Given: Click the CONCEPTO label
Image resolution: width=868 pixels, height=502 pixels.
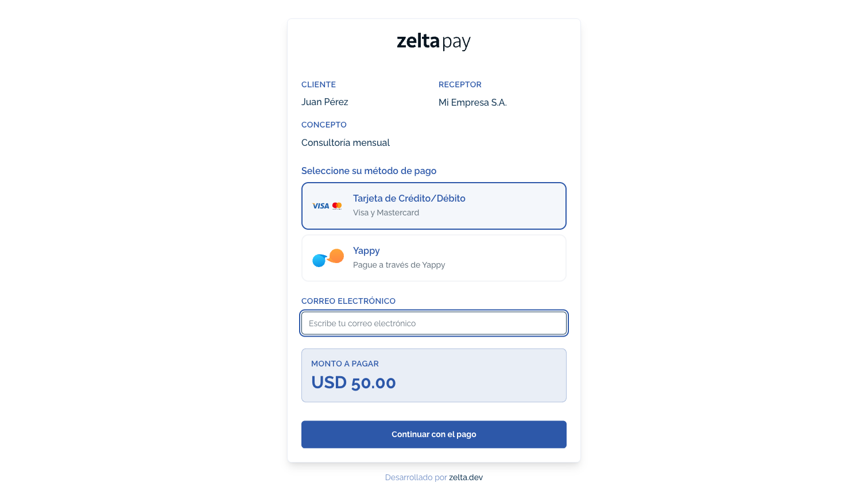Looking at the screenshot, I should pos(324,125).
